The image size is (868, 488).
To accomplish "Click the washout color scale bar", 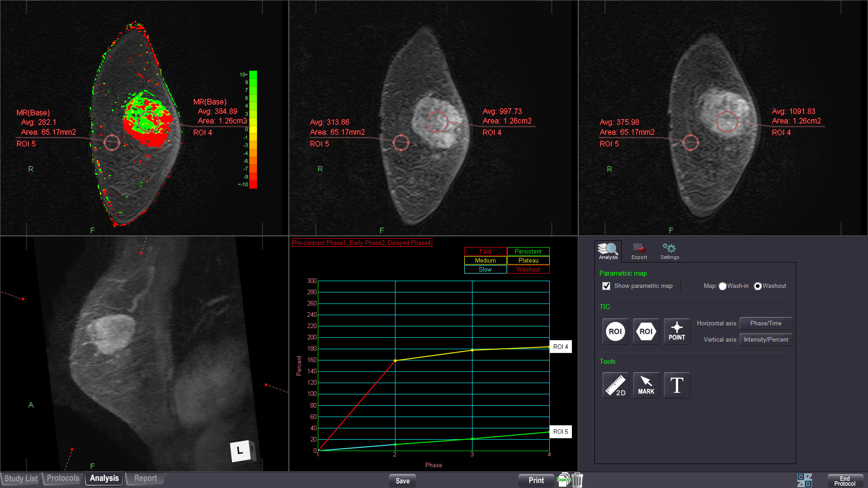I will click(253, 130).
